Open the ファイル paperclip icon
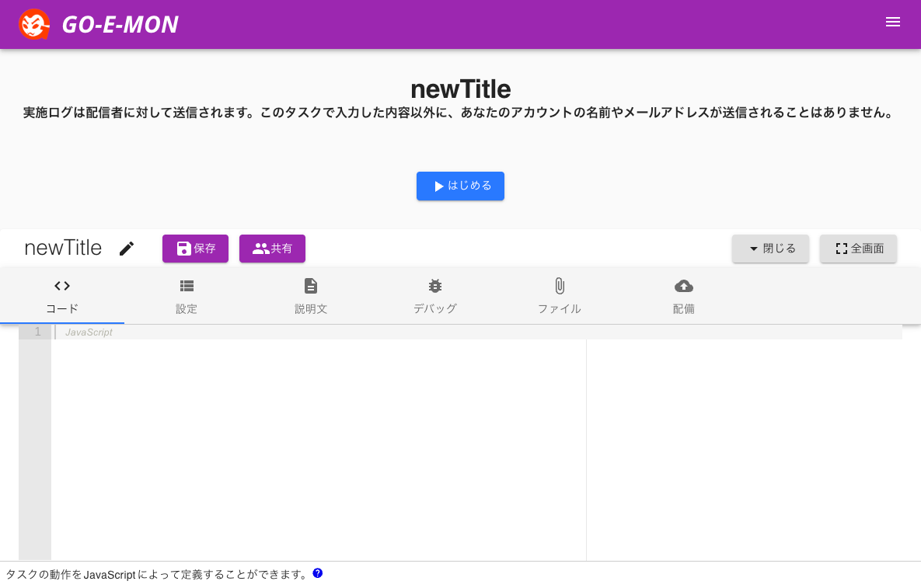921x588 pixels. (x=559, y=285)
